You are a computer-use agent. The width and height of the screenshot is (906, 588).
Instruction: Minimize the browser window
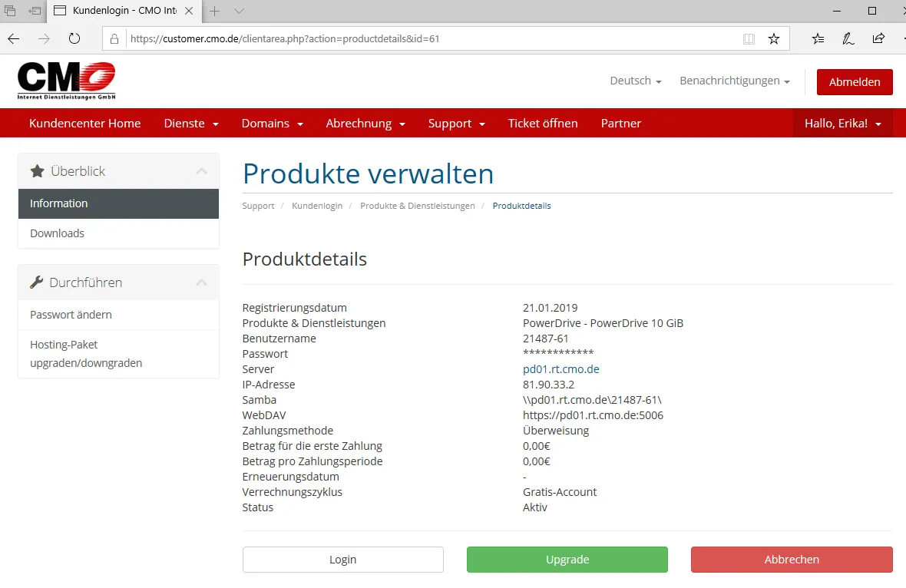(x=837, y=11)
